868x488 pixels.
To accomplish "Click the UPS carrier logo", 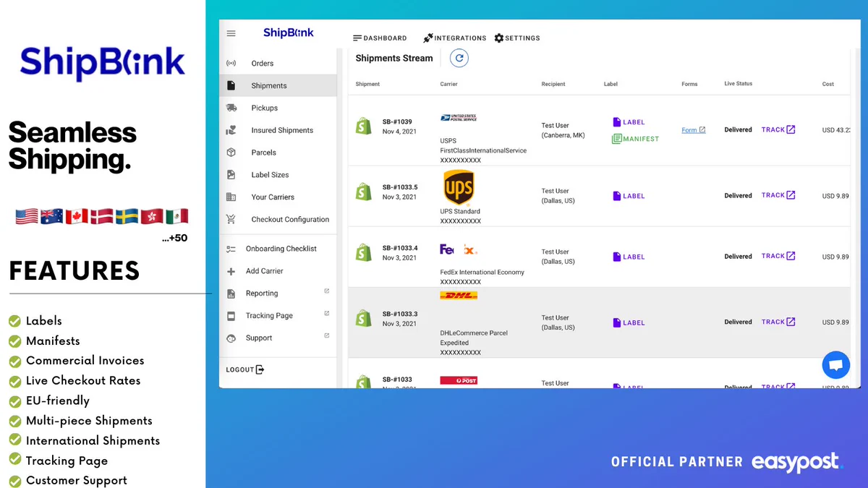I will pyautogui.click(x=459, y=188).
